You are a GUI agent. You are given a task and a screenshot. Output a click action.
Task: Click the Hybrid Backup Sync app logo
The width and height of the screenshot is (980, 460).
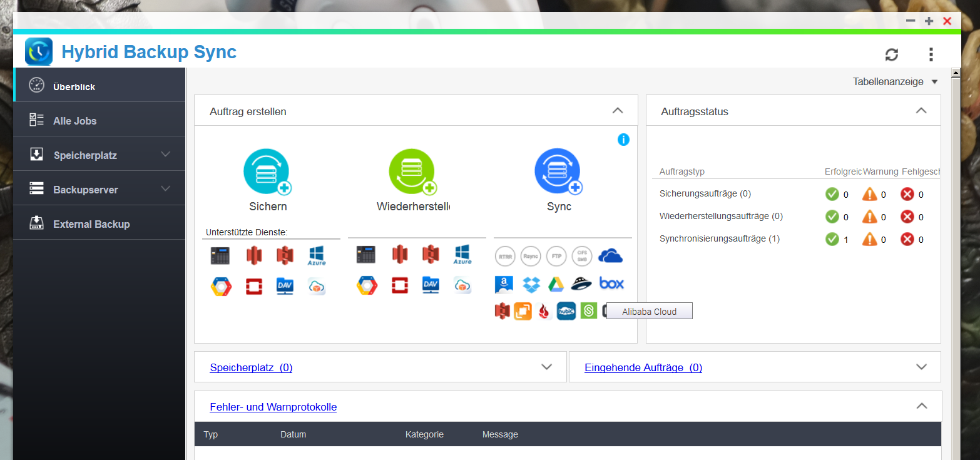click(39, 51)
